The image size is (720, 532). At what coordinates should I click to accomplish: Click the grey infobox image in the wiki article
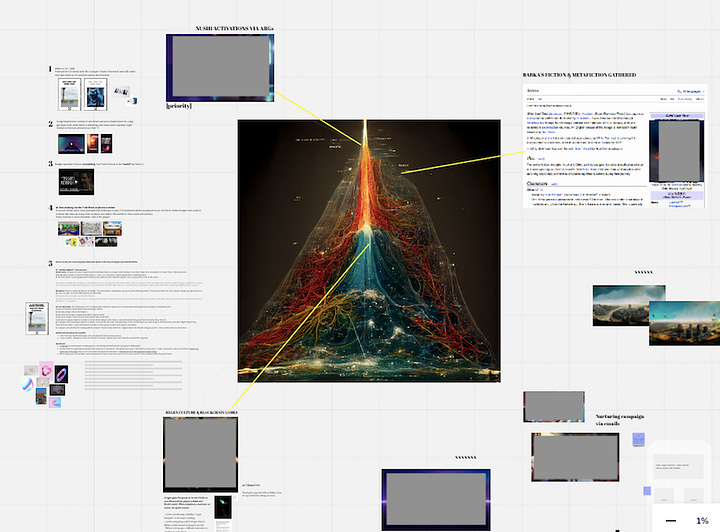tap(677, 151)
